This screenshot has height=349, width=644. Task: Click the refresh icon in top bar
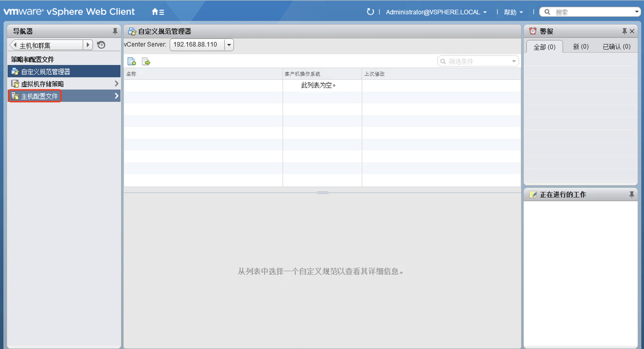tap(370, 12)
